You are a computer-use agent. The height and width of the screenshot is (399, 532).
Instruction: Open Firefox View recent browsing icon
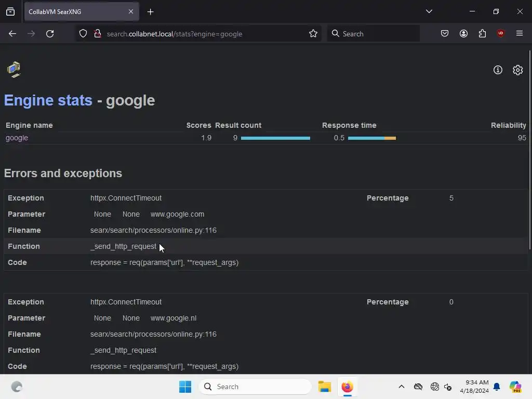pyautogui.click(x=10, y=11)
